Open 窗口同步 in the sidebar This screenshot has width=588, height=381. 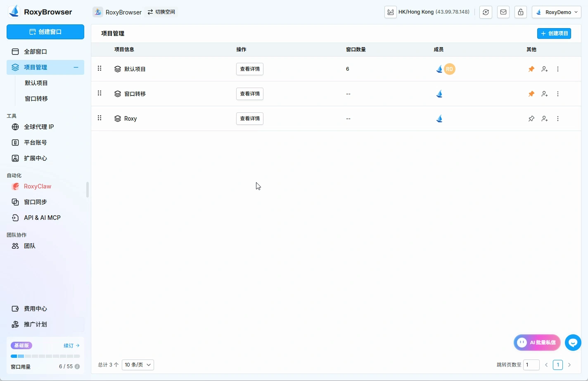tap(45, 202)
